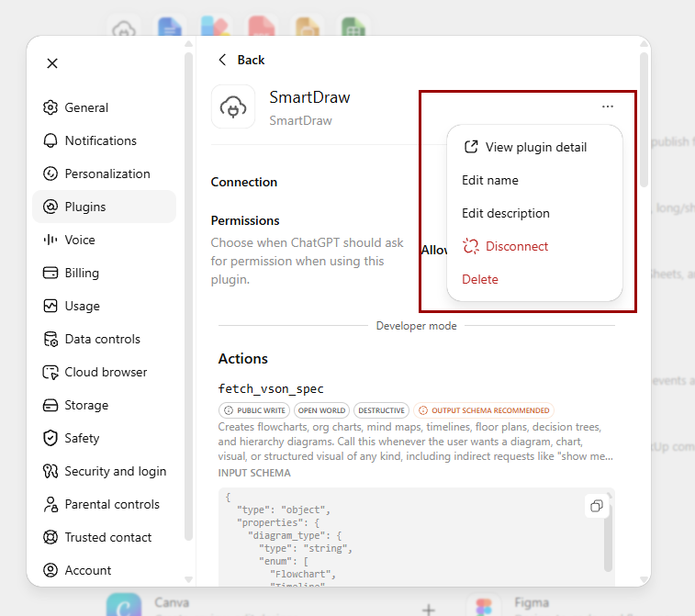Viewport: 695px width, 616px height.
Task: Open the Account profile icon
Action: pyautogui.click(x=50, y=570)
